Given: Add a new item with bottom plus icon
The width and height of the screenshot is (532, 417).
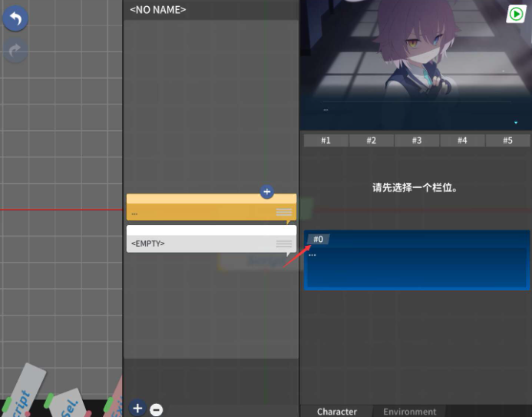Looking at the screenshot, I should coord(137,409).
